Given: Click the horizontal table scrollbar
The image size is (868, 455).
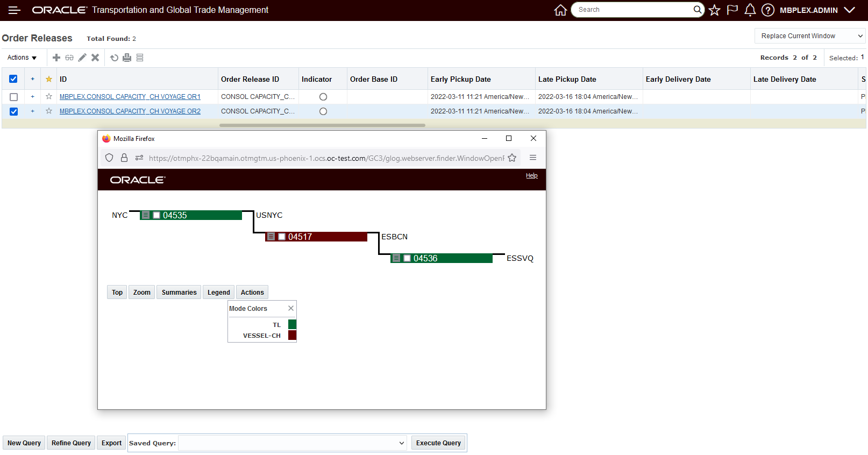Looking at the screenshot, I should [322, 125].
